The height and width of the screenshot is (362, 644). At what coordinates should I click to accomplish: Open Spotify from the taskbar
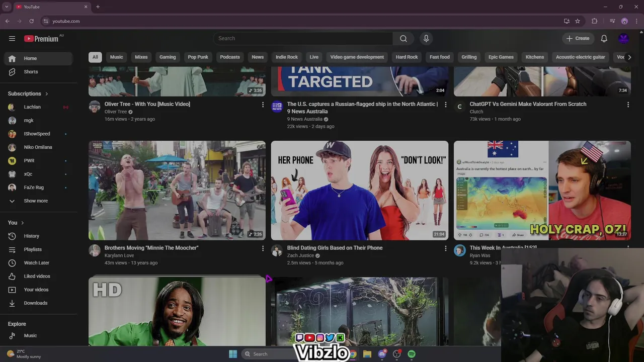[412, 354]
